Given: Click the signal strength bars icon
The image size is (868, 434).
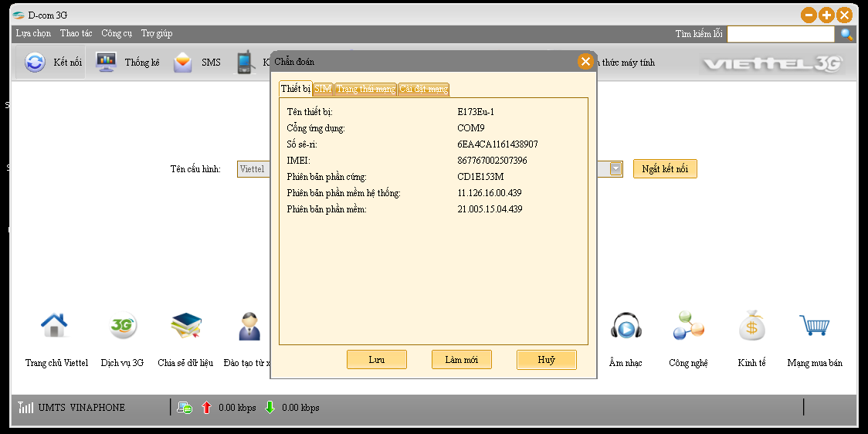Looking at the screenshot, I should (25, 408).
